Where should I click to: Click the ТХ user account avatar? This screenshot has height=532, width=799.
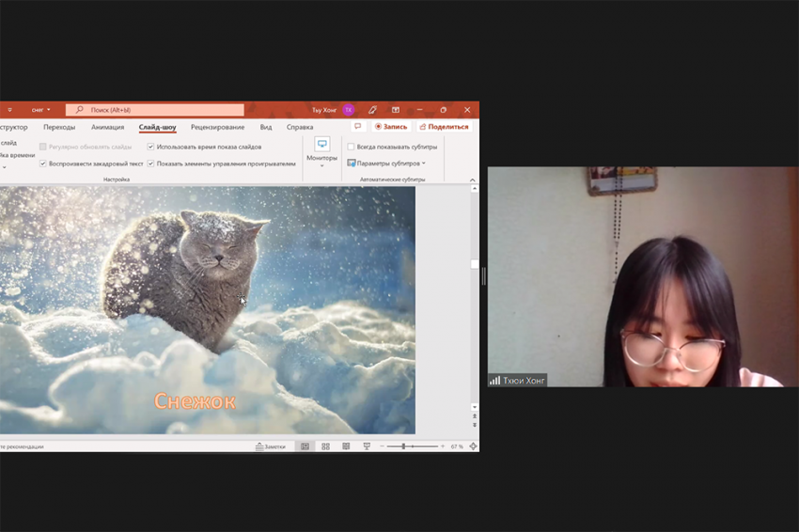point(348,110)
